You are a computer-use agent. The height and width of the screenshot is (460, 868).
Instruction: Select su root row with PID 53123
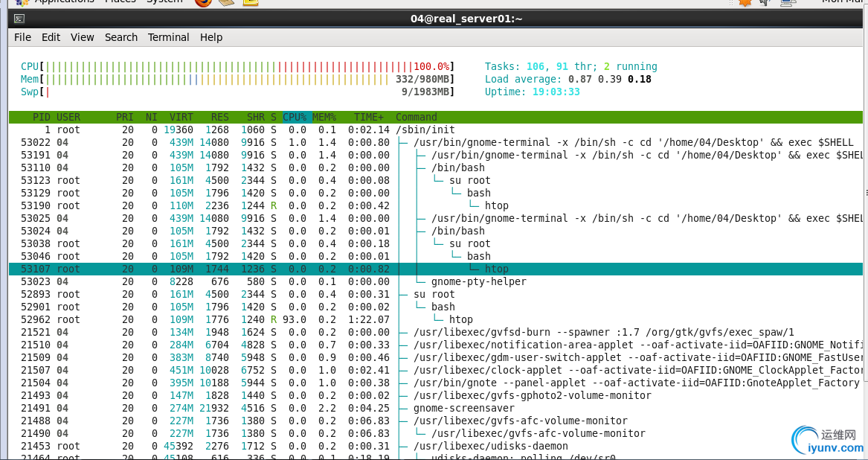point(436,180)
